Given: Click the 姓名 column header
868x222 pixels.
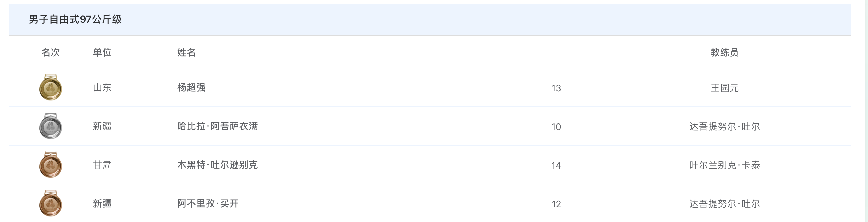Looking at the screenshot, I should coord(186,52).
